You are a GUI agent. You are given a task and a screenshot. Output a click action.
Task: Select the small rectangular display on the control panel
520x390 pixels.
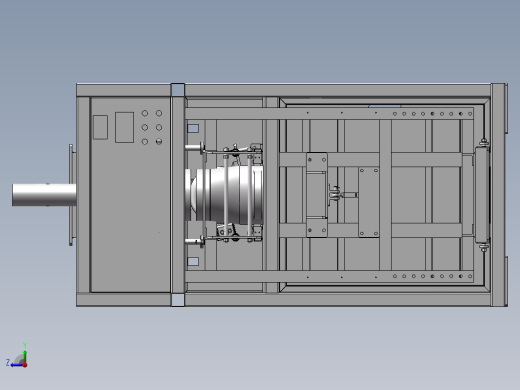(100, 127)
